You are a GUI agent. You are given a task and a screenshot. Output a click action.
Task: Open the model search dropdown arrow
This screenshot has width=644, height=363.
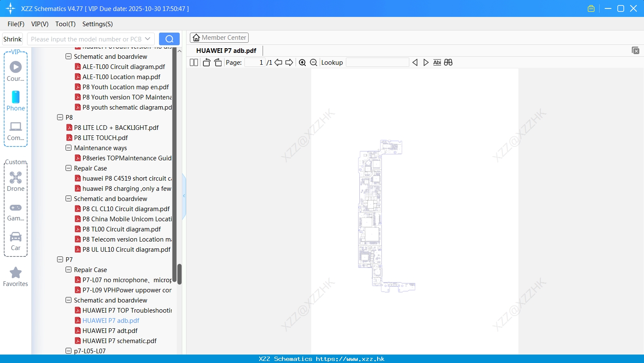pyautogui.click(x=148, y=39)
